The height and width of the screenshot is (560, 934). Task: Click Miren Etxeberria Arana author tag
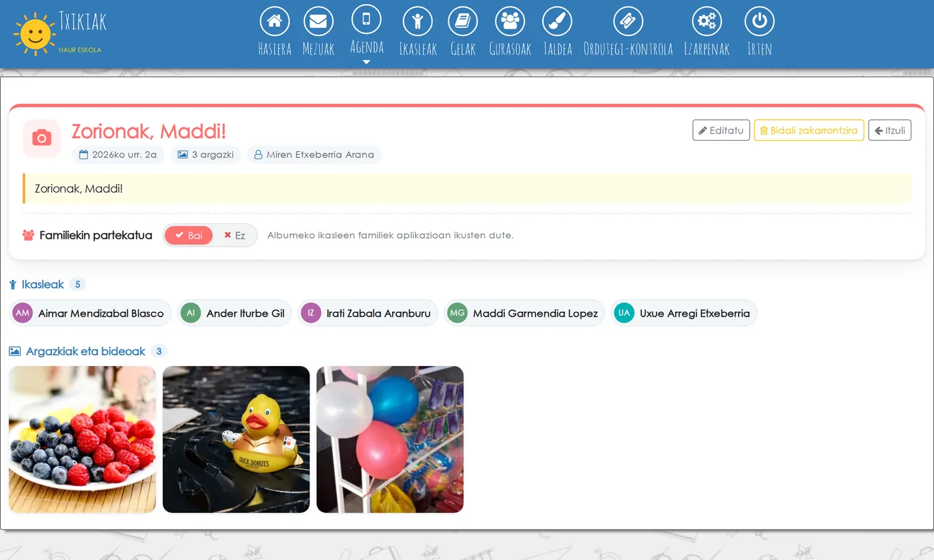click(314, 155)
